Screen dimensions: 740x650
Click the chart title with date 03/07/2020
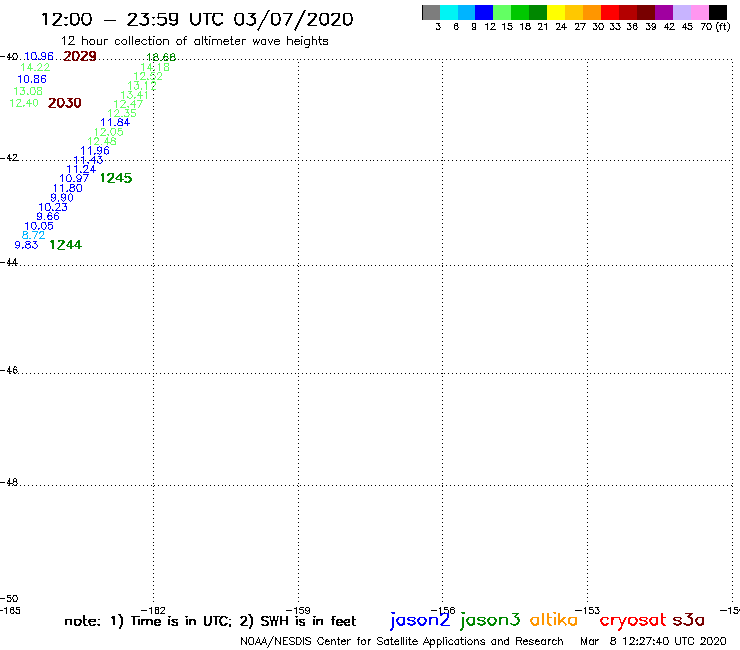tap(197, 19)
